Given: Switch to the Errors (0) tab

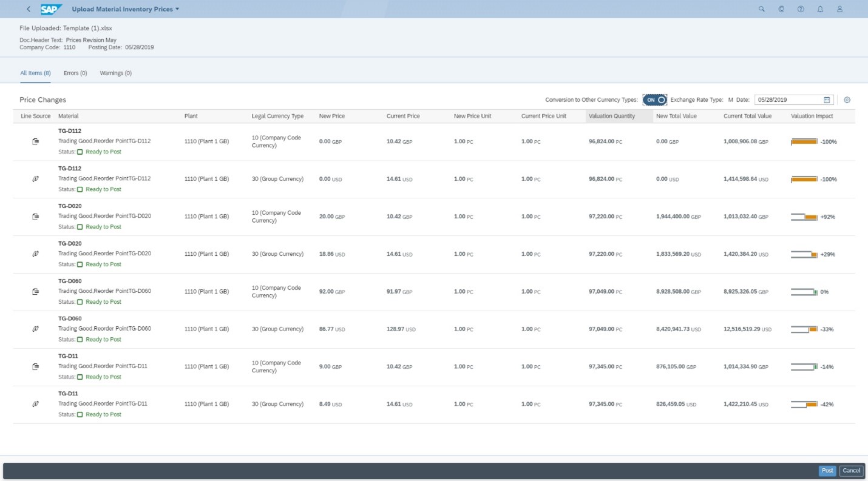Looking at the screenshot, I should click(75, 73).
